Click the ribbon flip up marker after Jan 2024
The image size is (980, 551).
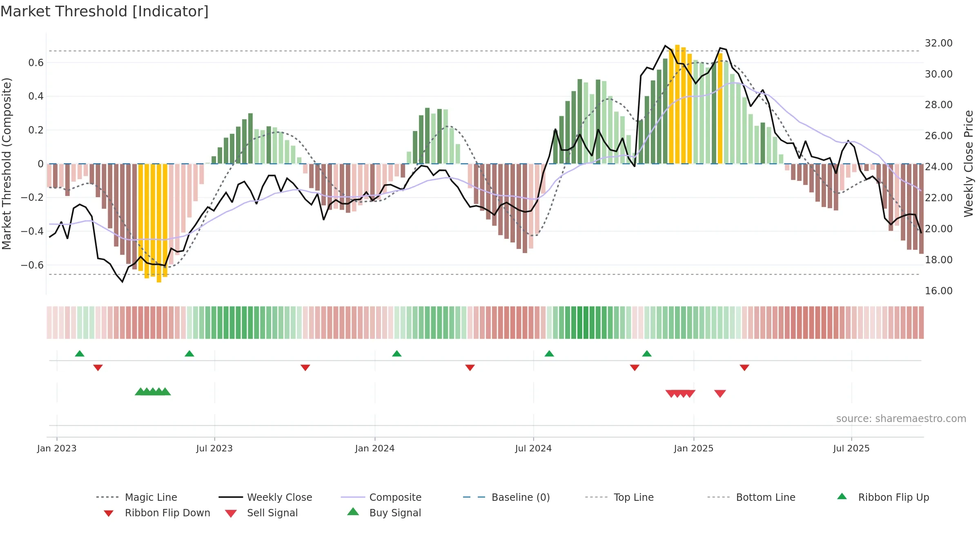click(397, 353)
